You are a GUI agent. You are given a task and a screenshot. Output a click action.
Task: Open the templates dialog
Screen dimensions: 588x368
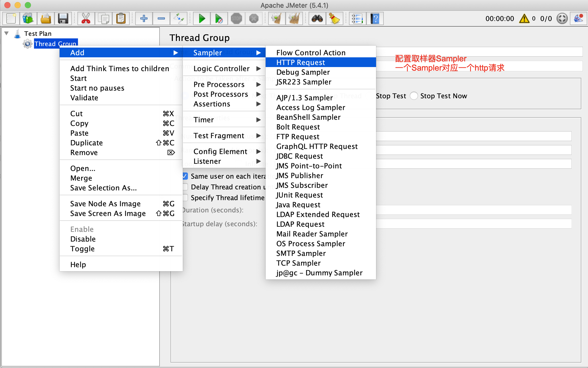coord(28,18)
